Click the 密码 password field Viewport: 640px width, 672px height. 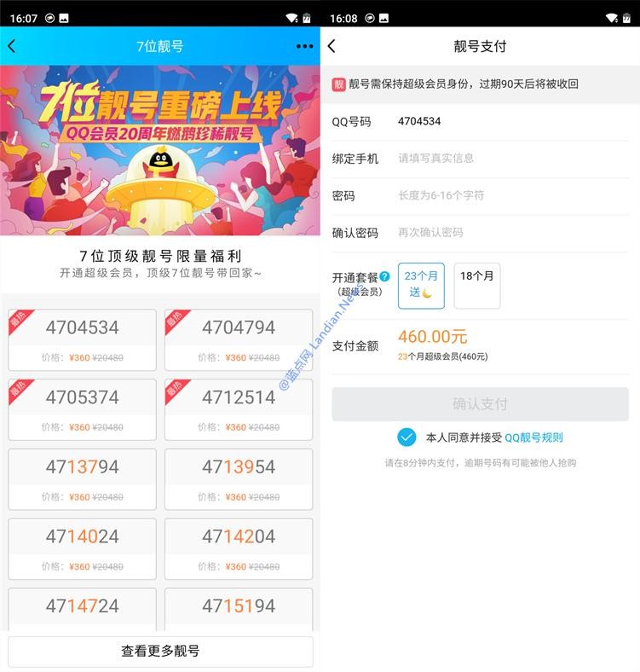pos(481,196)
